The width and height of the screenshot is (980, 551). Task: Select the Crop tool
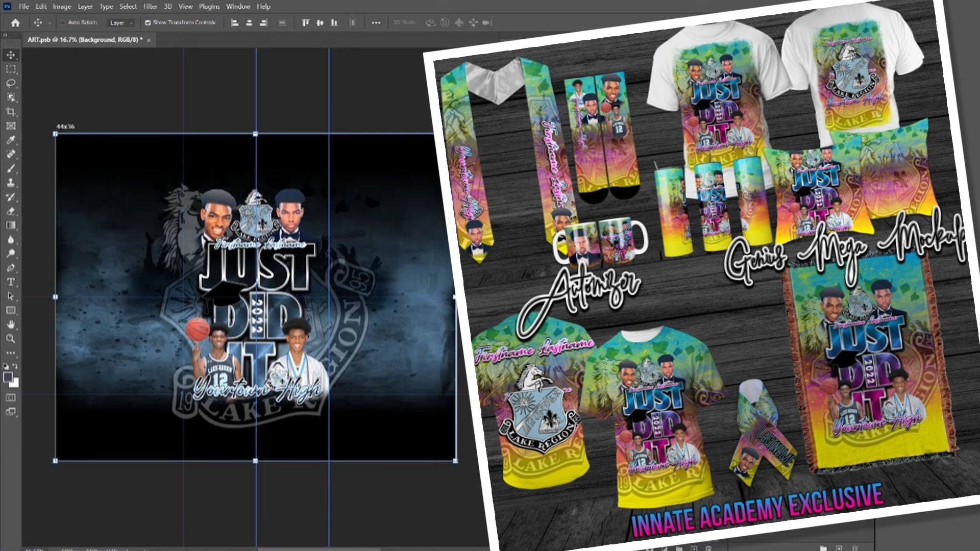(x=10, y=111)
